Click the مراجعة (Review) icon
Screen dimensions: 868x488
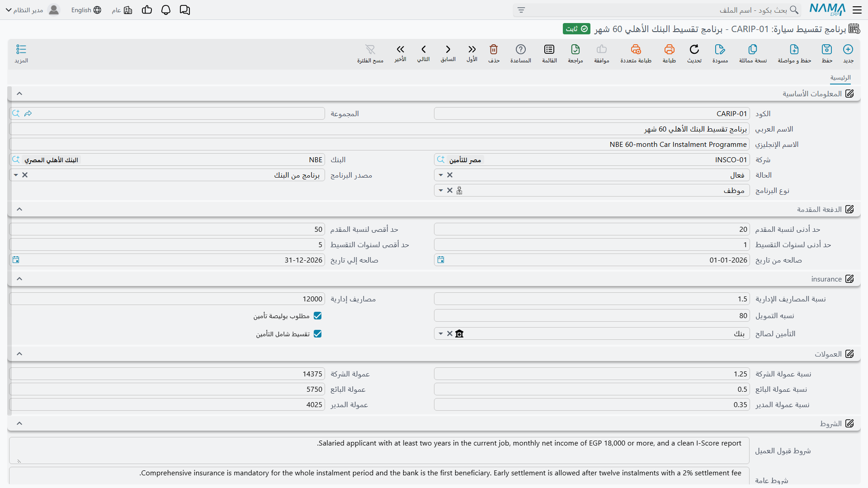[x=576, y=49]
